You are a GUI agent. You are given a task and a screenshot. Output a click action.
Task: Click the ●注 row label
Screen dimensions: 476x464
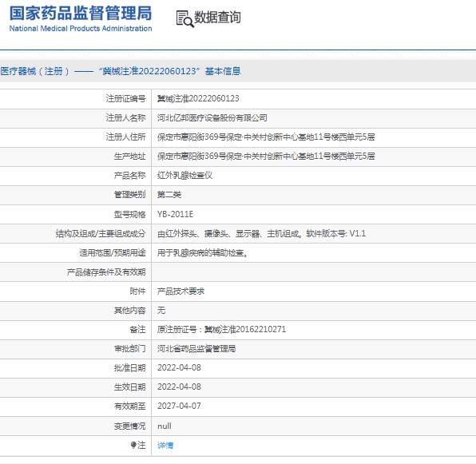(x=138, y=445)
